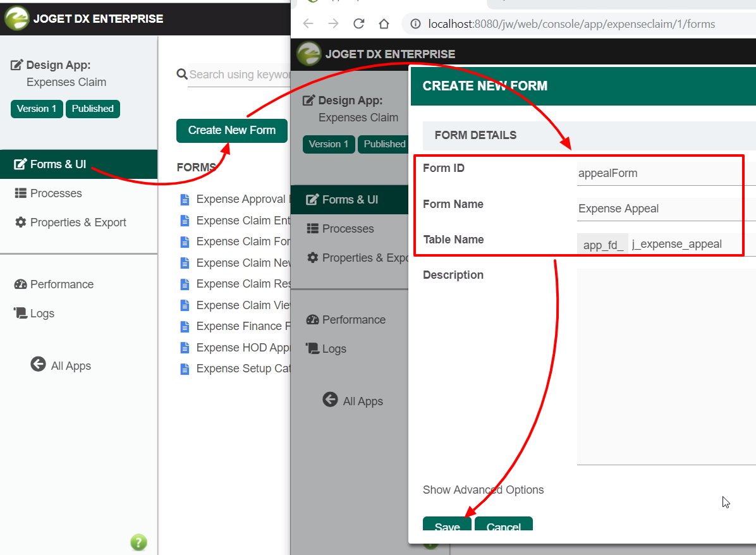Image resolution: width=756 pixels, height=555 pixels.
Task: Click the Joget logo in left header
Action: tap(17, 18)
